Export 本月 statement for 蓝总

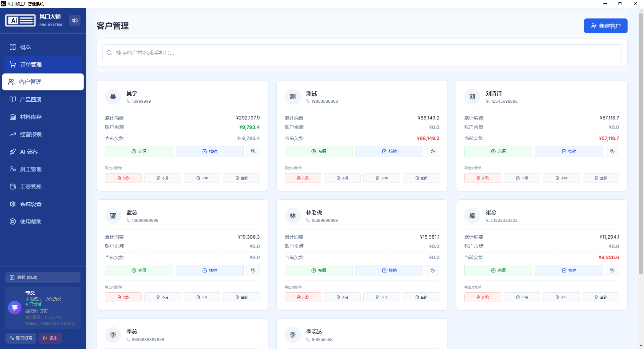point(163,297)
